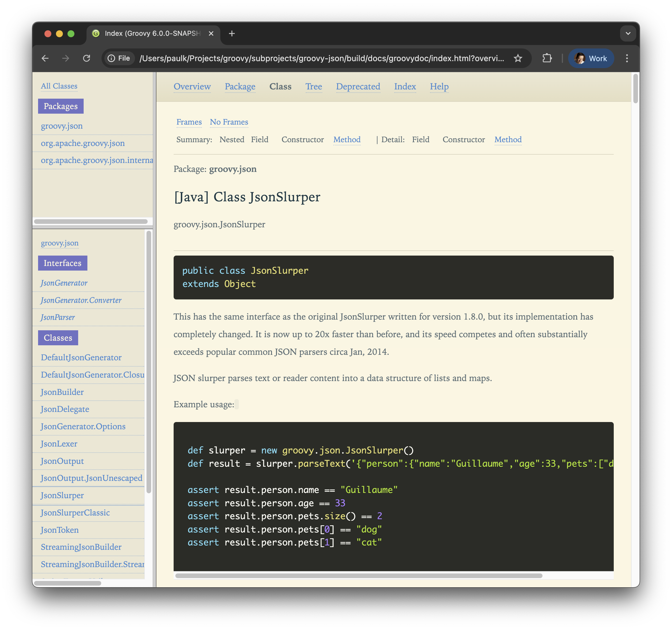Open the StreamingJsonBuilder class
This screenshot has height=630, width=672.
point(81,547)
